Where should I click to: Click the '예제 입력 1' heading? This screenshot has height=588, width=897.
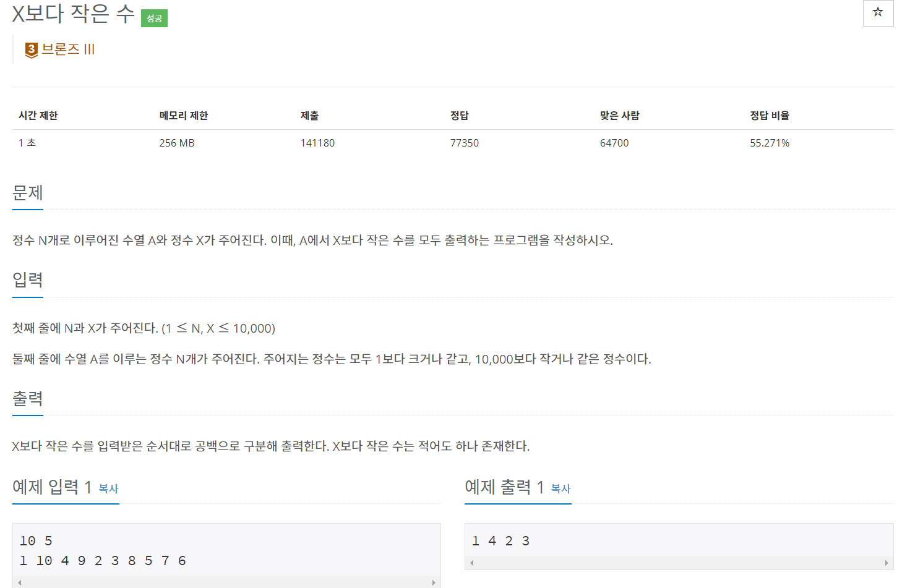tap(52, 487)
